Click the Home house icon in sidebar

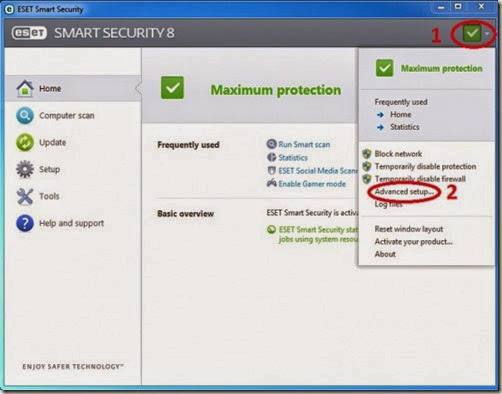pos(25,88)
